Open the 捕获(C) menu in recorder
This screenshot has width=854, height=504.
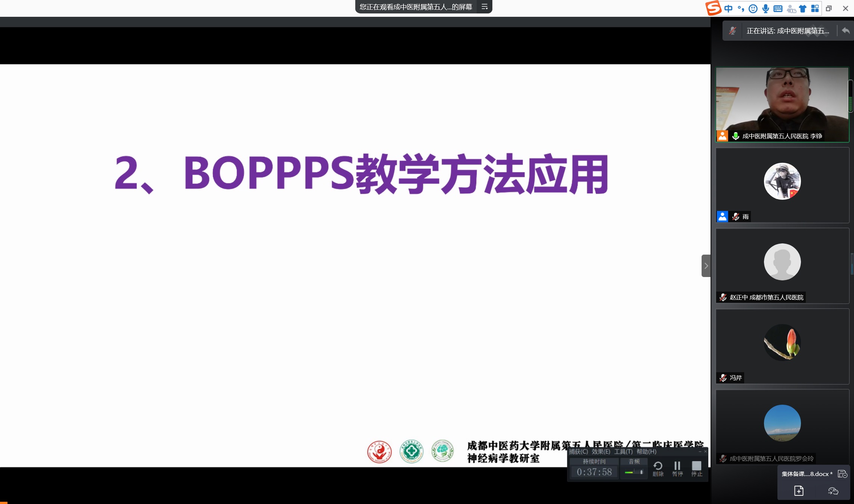pos(578,451)
